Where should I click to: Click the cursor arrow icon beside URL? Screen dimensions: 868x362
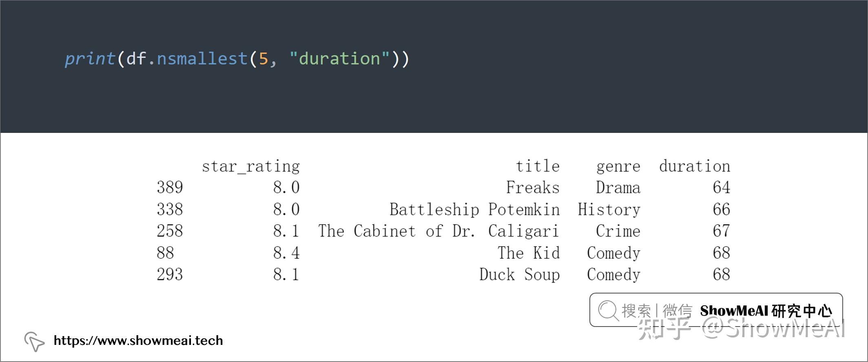click(34, 341)
